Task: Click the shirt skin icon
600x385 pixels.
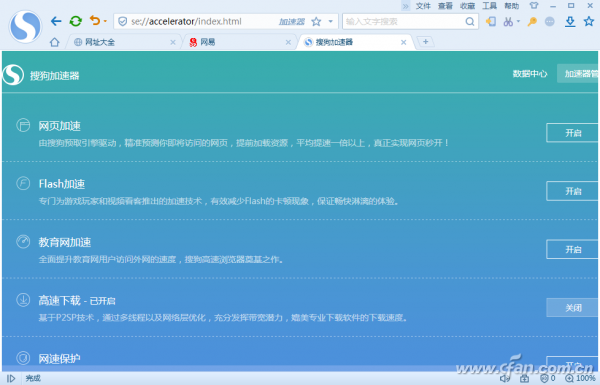Action: pos(534,5)
